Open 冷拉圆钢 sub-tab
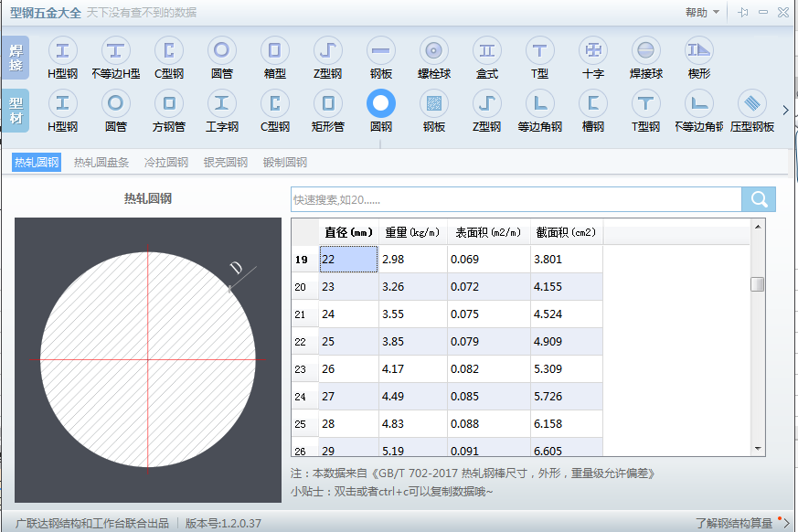The height and width of the screenshot is (532, 798). (166, 163)
